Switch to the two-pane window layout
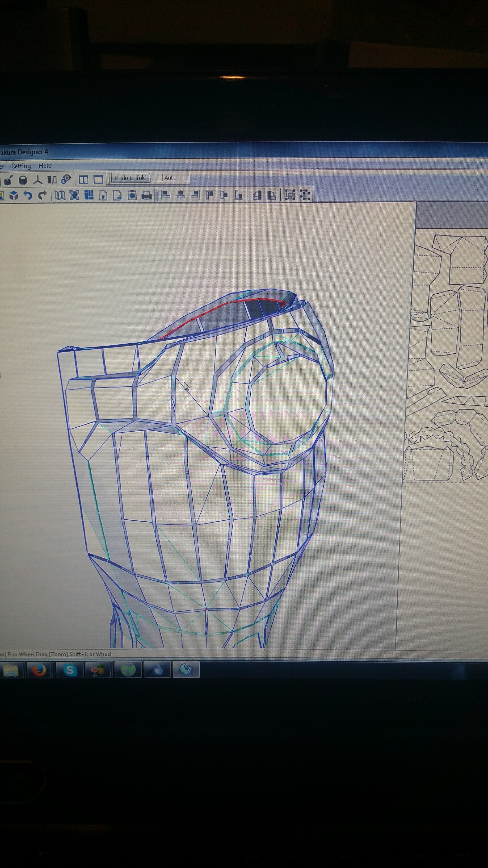Viewport: 488px width, 868px height. 83,180
